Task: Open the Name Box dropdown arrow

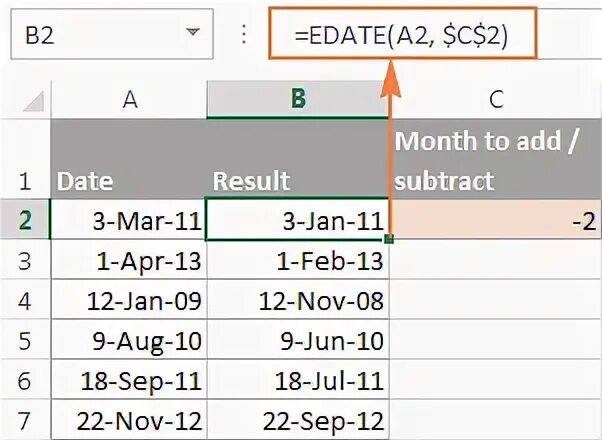Action: point(192,34)
